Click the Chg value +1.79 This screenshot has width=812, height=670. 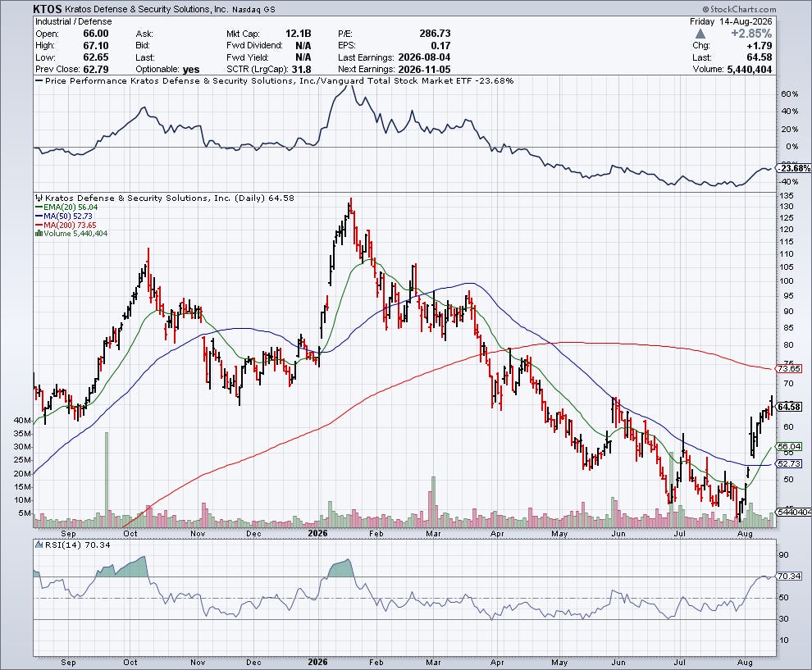coord(760,46)
